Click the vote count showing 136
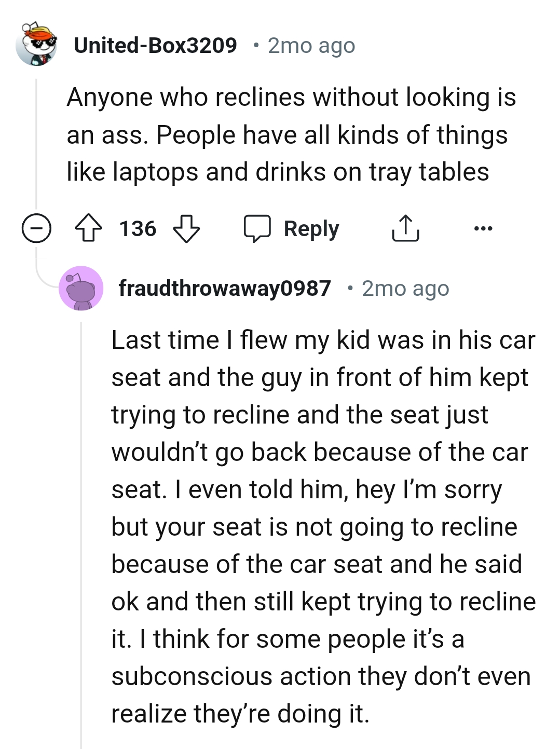560x749 pixels. coord(138,228)
